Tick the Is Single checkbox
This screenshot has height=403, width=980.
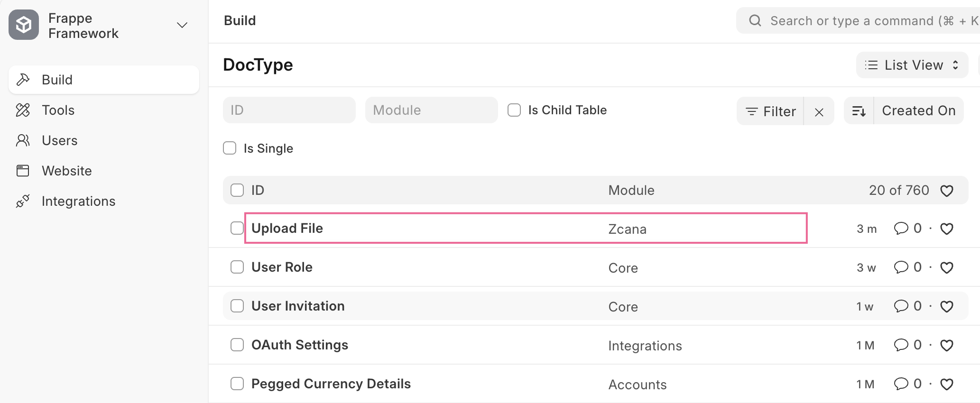[x=230, y=148]
